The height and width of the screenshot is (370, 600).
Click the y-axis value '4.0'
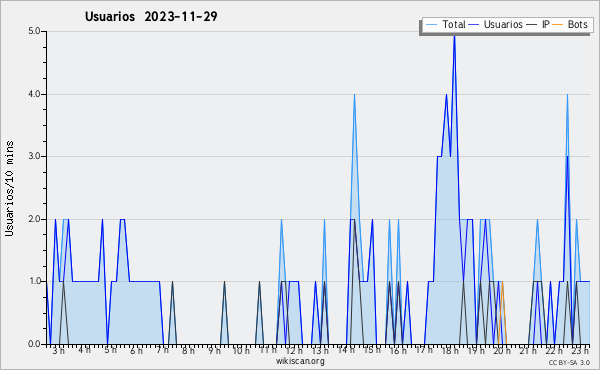[x=34, y=94]
